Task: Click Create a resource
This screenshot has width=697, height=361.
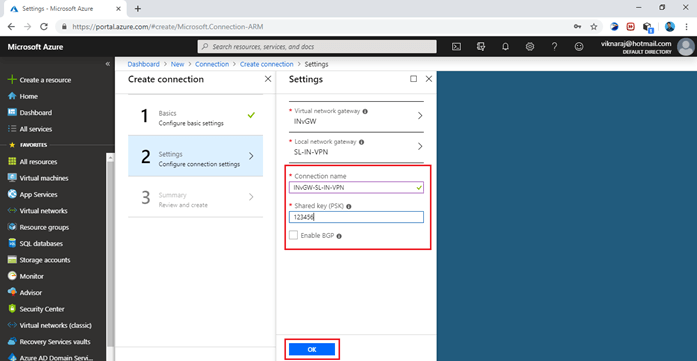Action: pyautogui.click(x=40, y=80)
